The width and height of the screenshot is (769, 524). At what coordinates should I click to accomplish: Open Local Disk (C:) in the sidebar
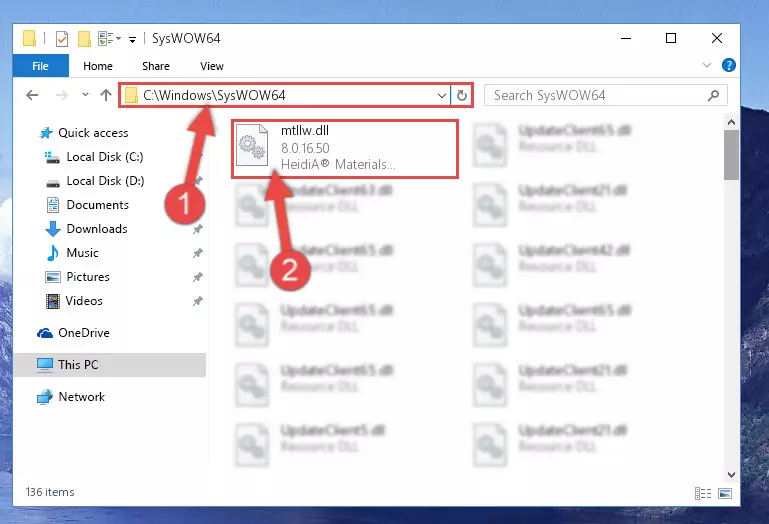[104, 157]
